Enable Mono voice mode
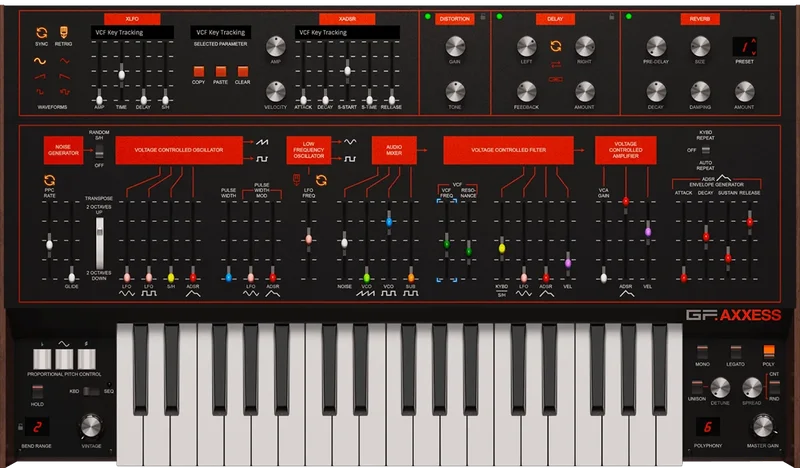This screenshot has width=800, height=468. (702, 352)
